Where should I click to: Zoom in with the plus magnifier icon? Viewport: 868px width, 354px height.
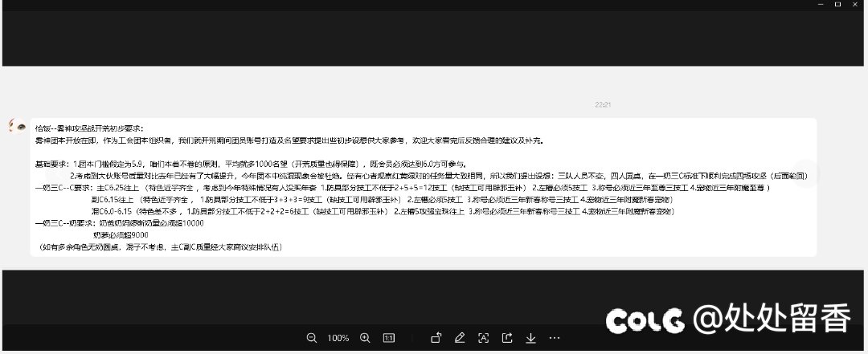(365, 338)
